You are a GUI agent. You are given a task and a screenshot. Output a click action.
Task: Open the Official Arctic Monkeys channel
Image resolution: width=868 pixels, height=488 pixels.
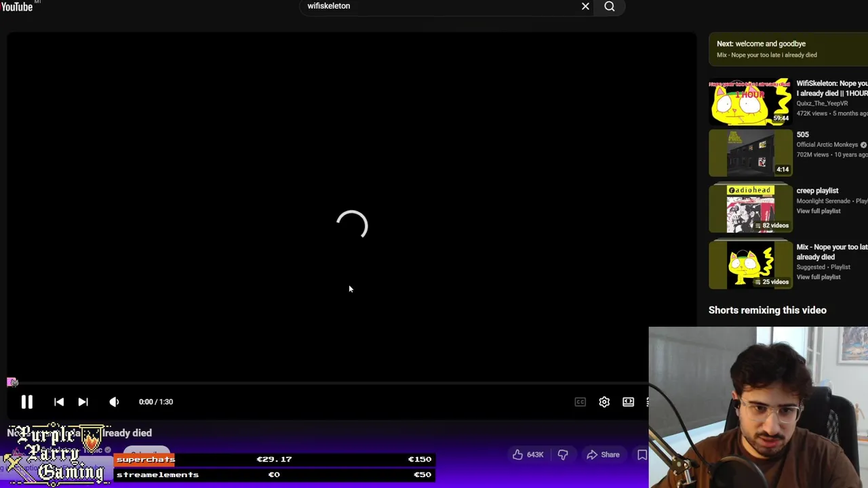[x=827, y=145]
